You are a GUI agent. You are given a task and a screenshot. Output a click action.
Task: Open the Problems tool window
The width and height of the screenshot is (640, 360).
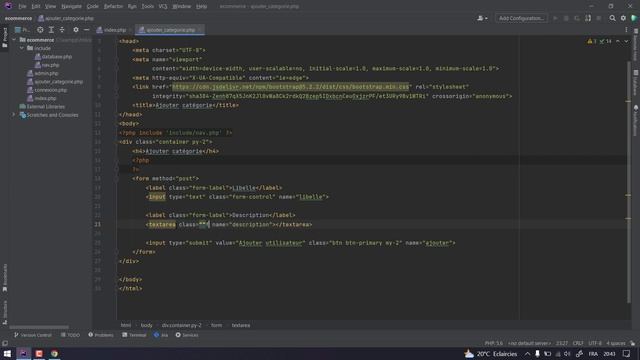click(101, 335)
